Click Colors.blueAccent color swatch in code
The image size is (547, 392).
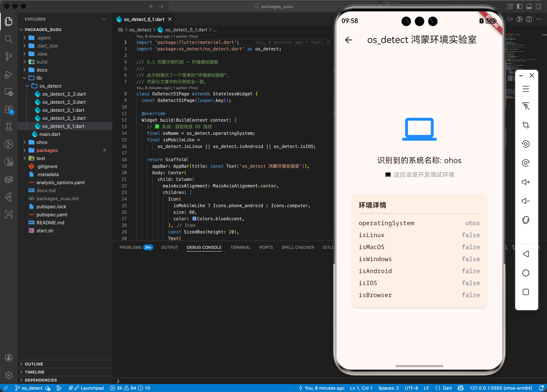(194, 218)
